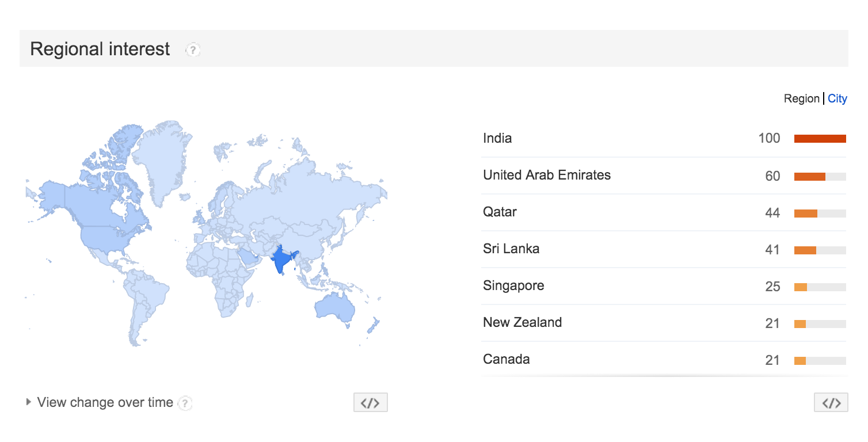
Task: Open help icon beside View change over time
Action: point(185,403)
